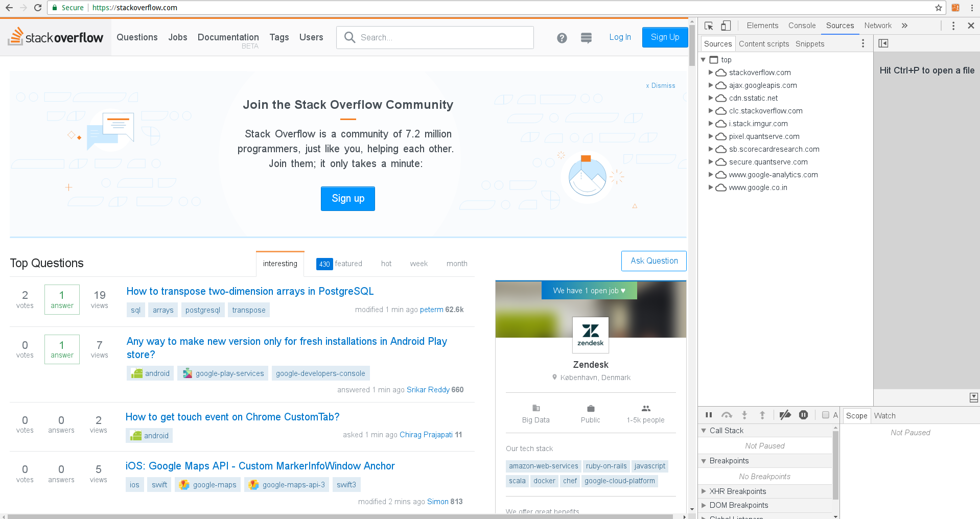Toggle Deactivate breakpoints
This screenshot has width=980, height=519.
pyautogui.click(x=785, y=415)
